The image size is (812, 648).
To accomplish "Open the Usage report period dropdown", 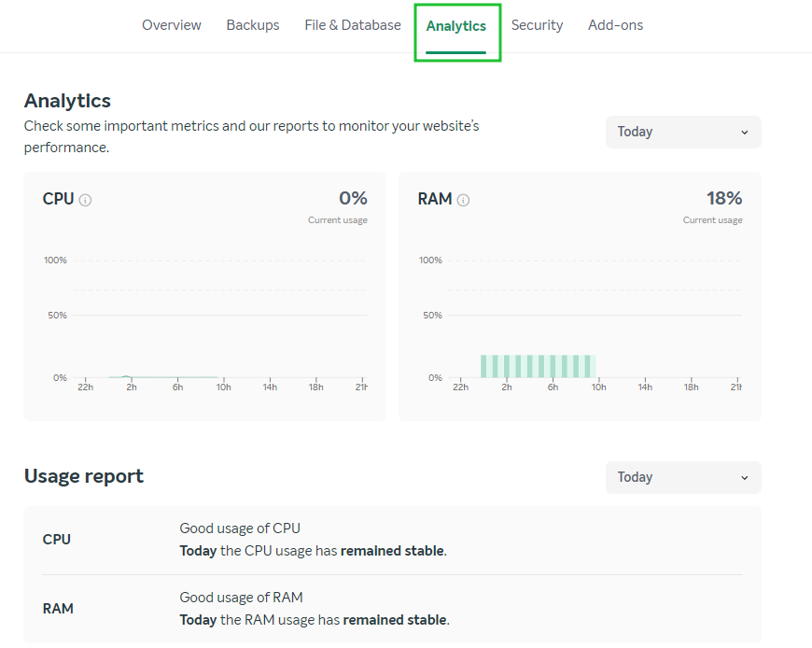I will pyautogui.click(x=683, y=477).
